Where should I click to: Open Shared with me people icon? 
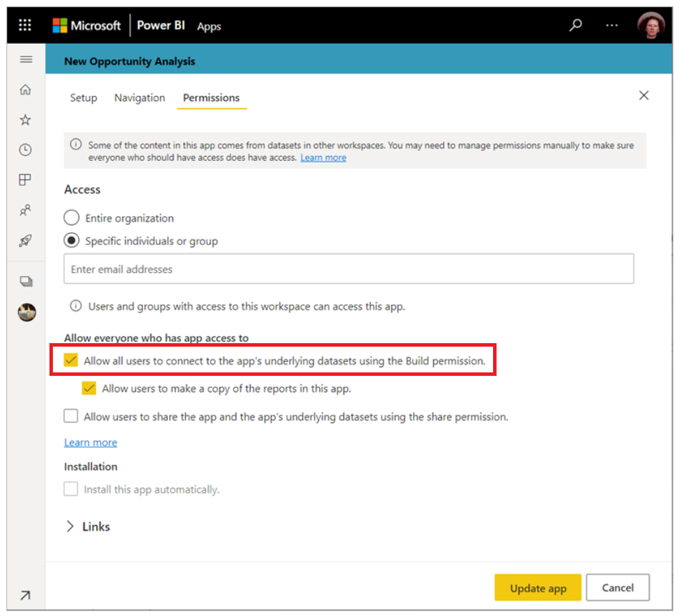point(26,210)
